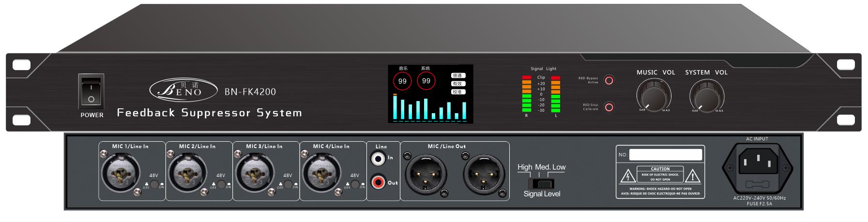The height and width of the screenshot is (222, 868).
Task: Toggle 48V phantom switch on MIC 1
Action: point(153,184)
